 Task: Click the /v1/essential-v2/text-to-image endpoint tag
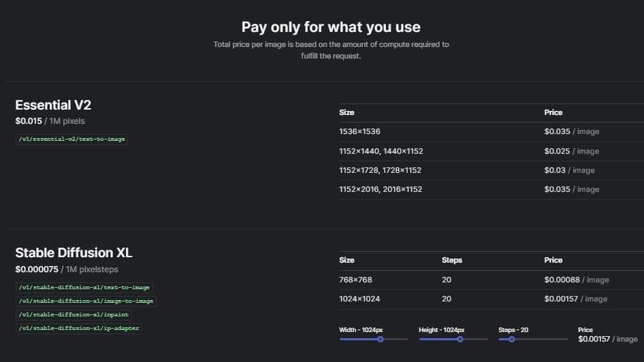[x=71, y=139]
